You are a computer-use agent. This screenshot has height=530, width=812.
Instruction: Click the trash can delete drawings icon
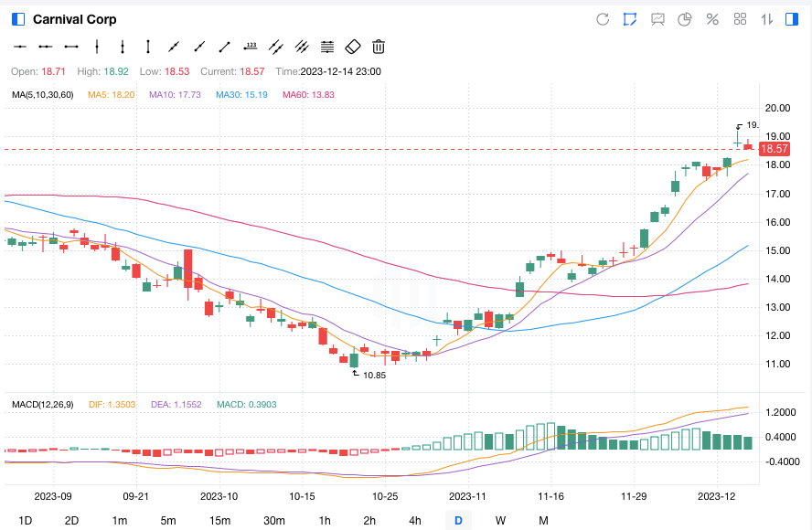coord(379,47)
